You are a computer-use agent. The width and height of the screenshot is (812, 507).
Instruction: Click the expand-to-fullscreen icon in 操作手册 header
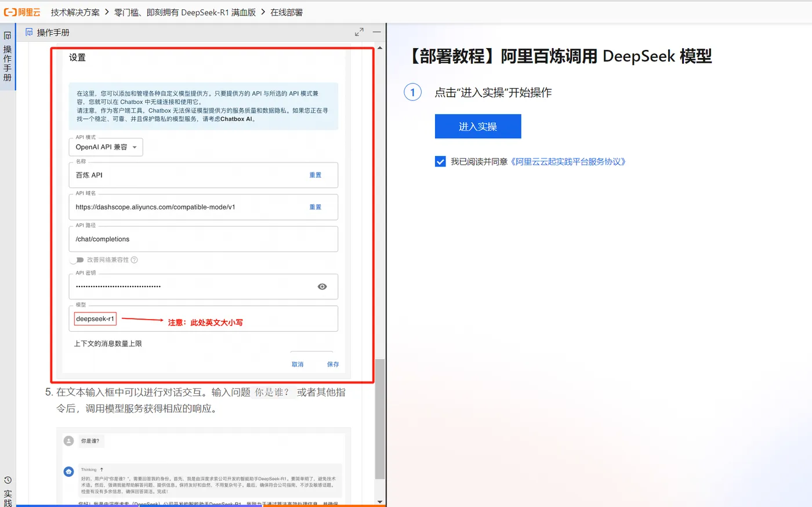359,32
